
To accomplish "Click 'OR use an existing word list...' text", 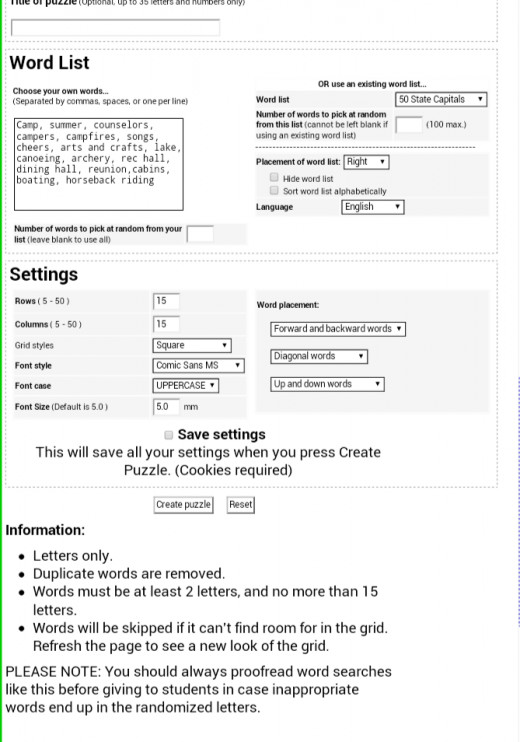I will pos(372,84).
